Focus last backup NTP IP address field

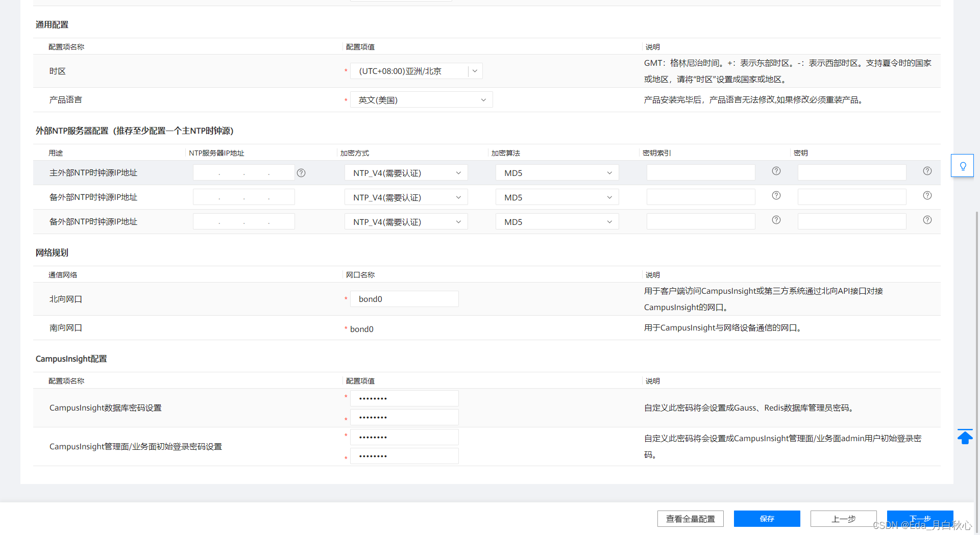coord(244,222)
